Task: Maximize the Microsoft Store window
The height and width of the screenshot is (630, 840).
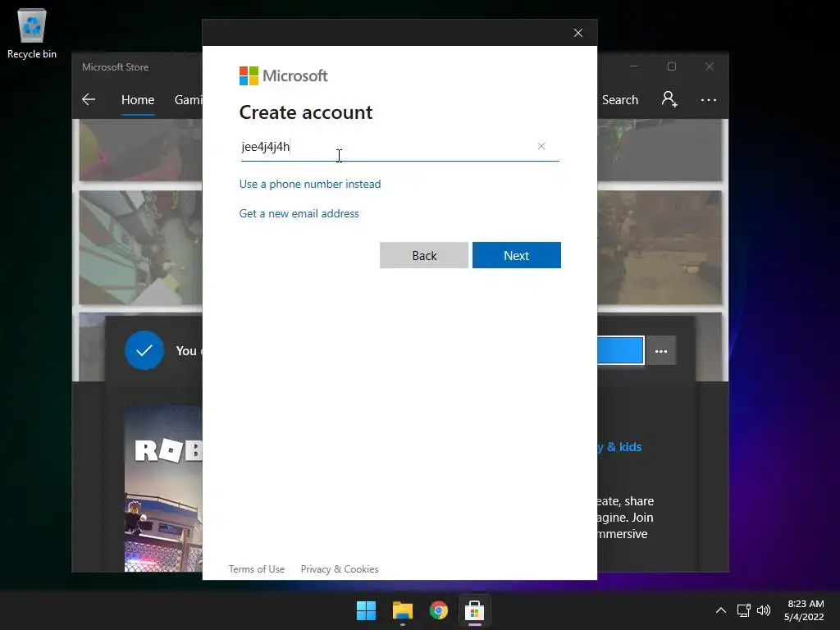Action: click(672, 66)
